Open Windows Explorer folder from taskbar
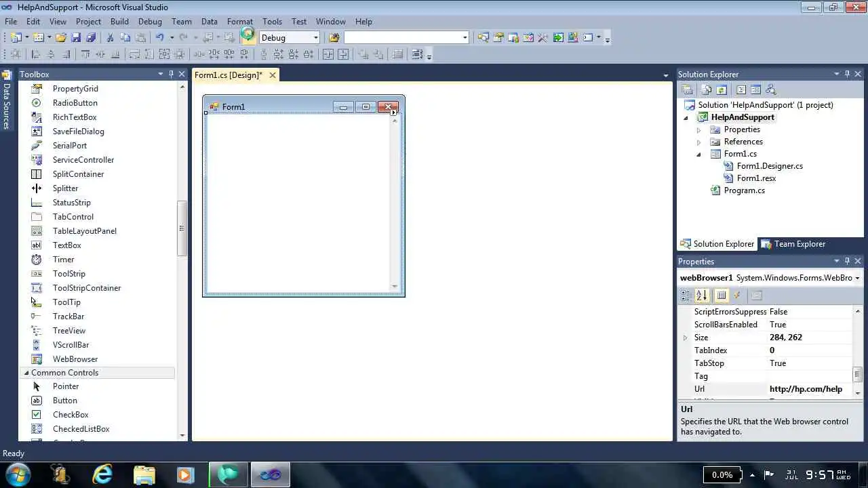This screenshot has height=488, width=868. pyautogui.click(x=144, y=474)
